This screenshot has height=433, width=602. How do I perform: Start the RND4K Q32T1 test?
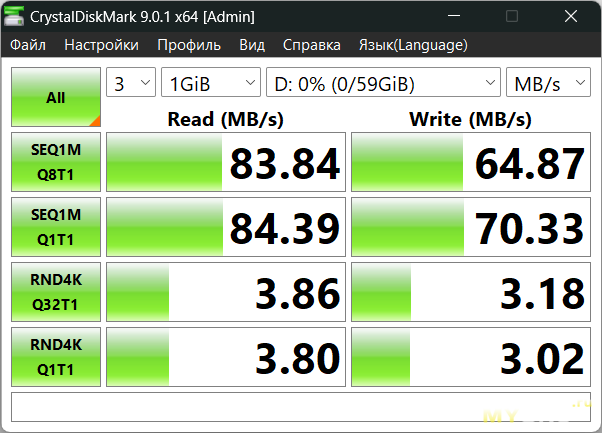[56, 292]
